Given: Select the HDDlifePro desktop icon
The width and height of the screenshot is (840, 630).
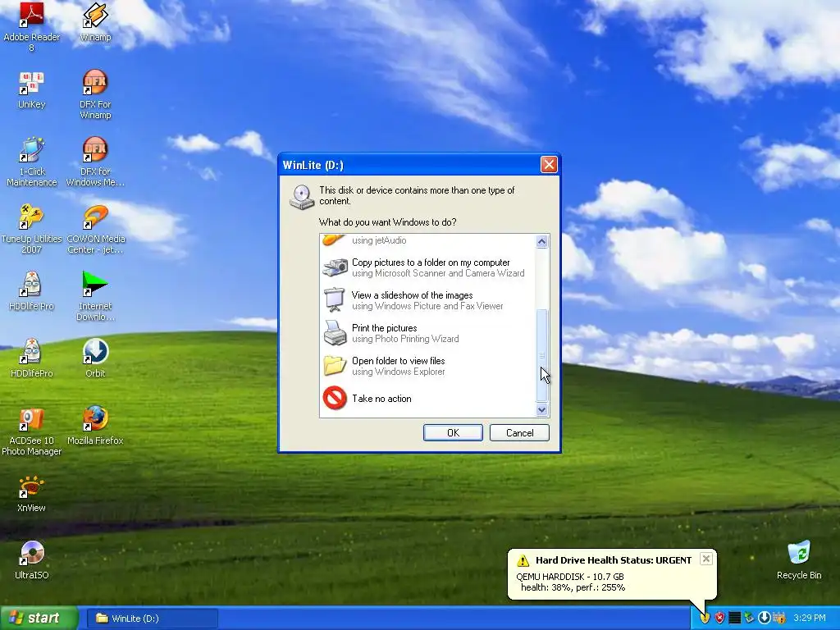Looking at the screenshot, I should pos(32,358).
